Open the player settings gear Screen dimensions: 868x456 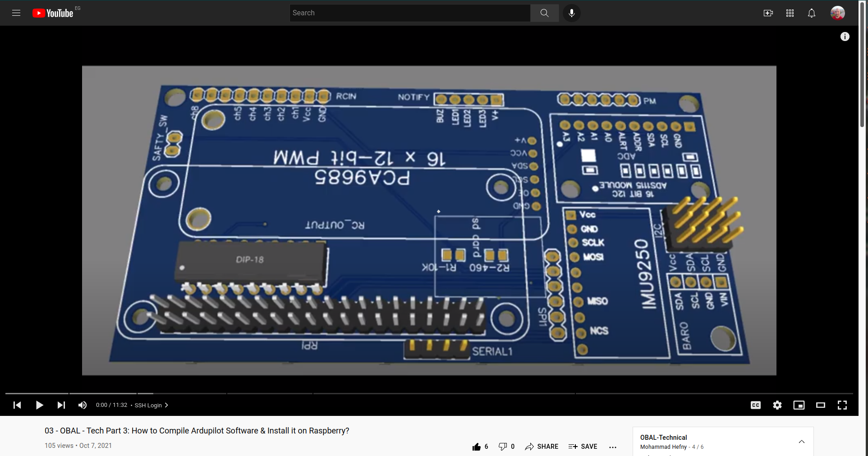click(777, 405)
